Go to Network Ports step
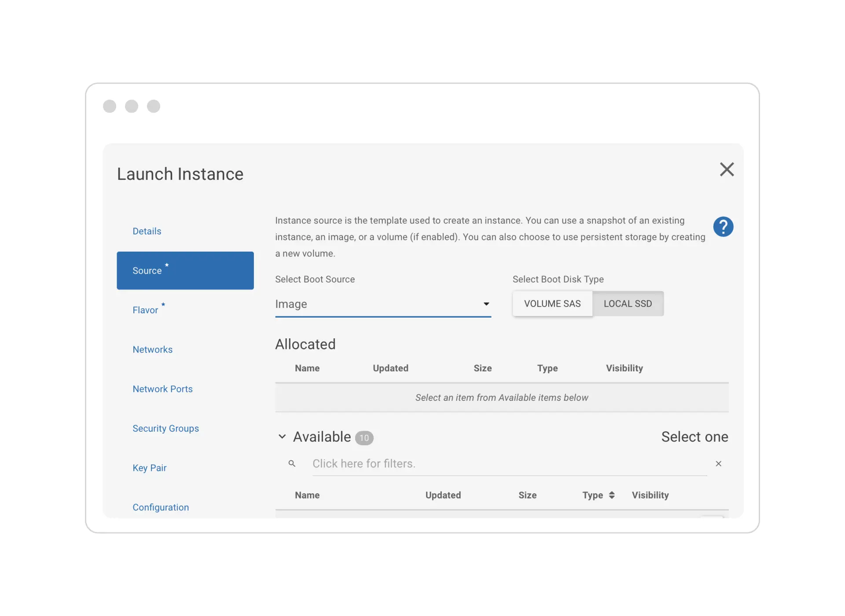 tap(163, 389)
